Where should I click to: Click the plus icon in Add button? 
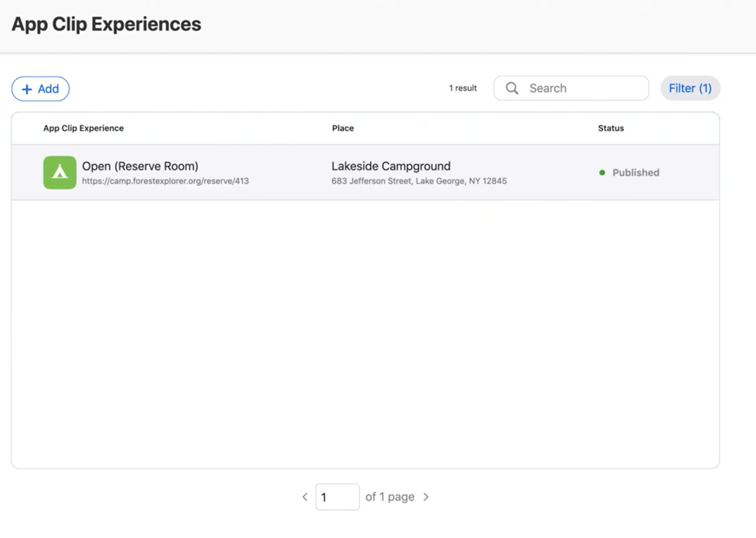point(27,89)
